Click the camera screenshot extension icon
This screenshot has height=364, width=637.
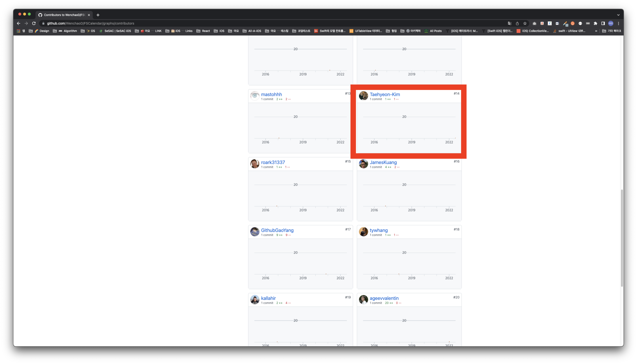tap(534, 23)
